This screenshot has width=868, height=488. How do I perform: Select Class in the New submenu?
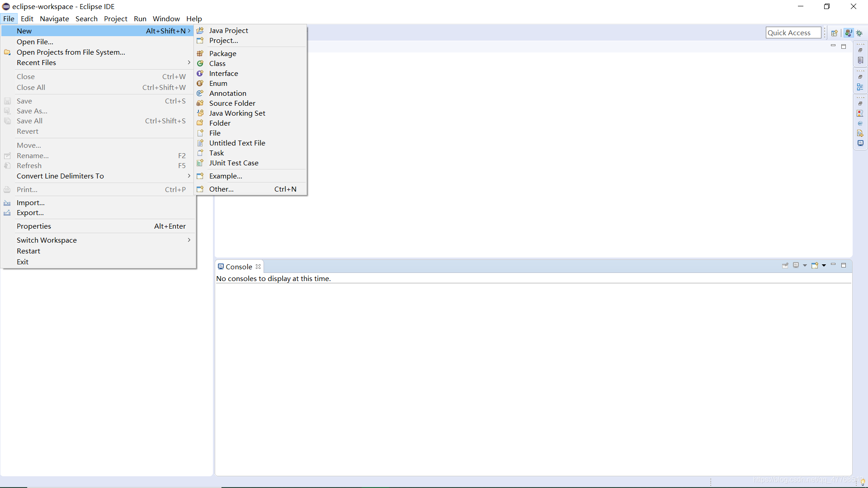coord(217,63)
